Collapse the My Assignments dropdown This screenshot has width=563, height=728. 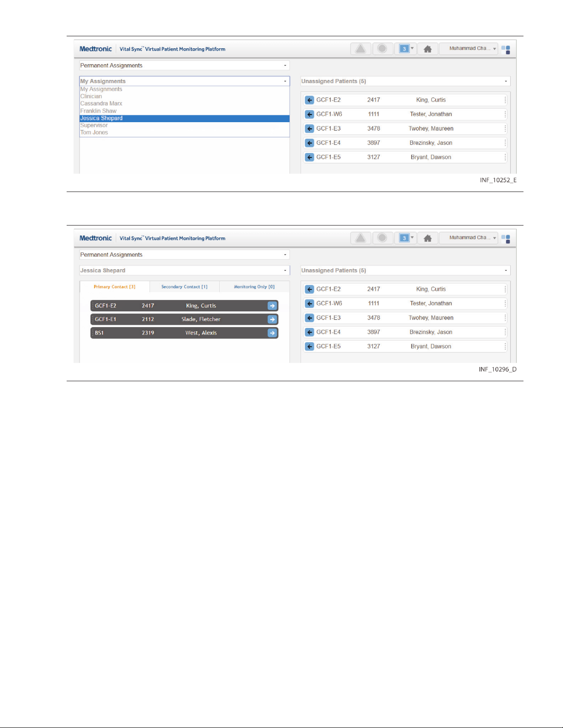click(x=185, y=81)
